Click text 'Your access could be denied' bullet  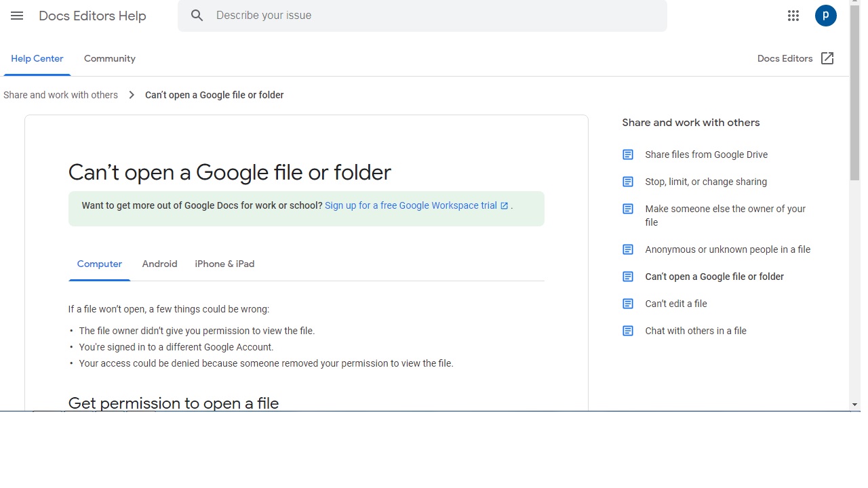[266, 363]
